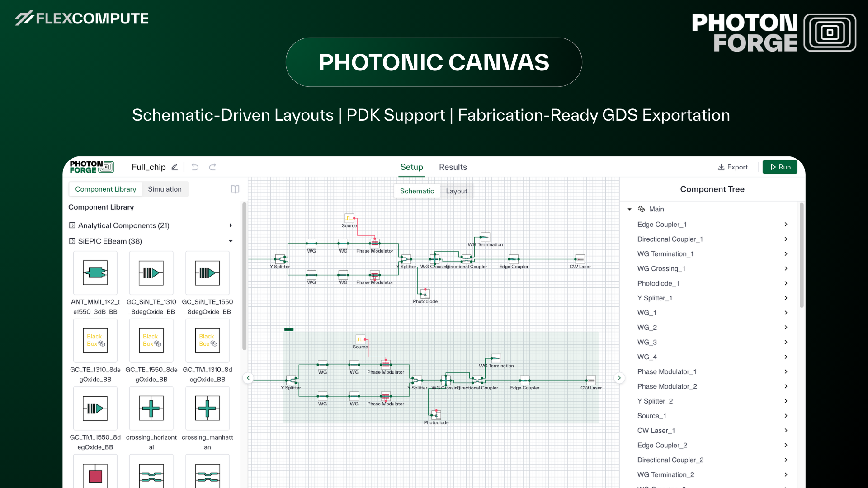Open the Results tab
The image size is (868, 488).
tap(453, 167)
